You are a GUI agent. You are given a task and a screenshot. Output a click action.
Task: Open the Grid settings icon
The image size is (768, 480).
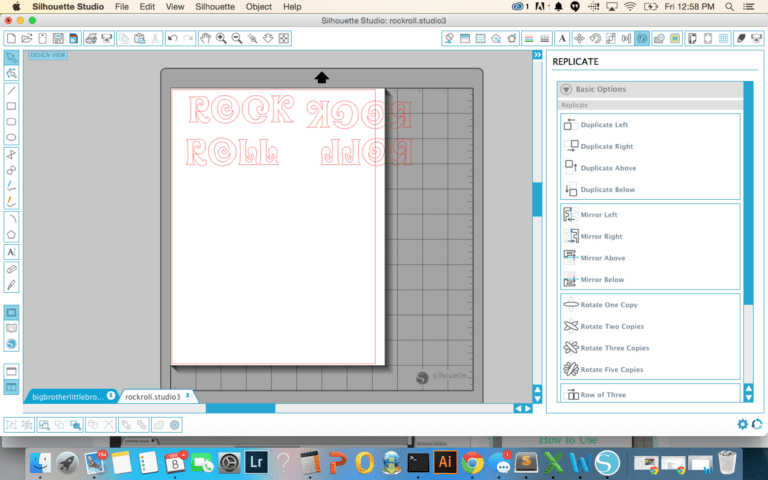pos(723,39)
